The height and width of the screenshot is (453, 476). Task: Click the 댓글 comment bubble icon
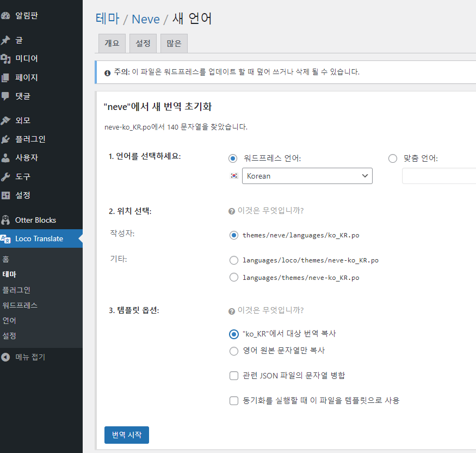(x=5, y=96)
